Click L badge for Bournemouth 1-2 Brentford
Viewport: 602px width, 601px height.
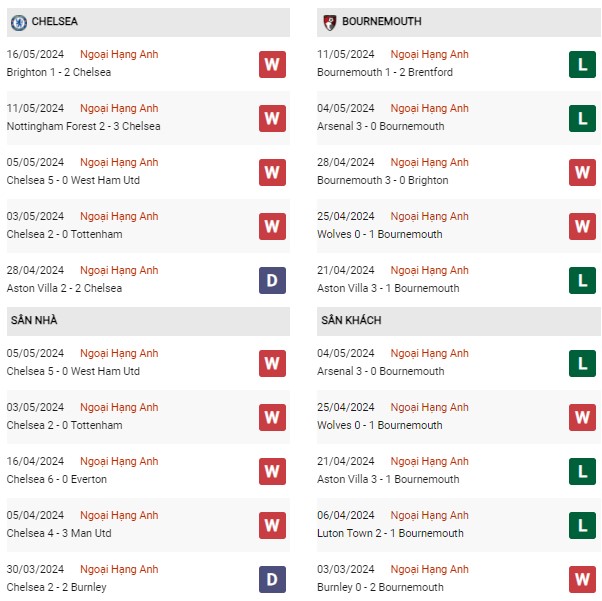(x=582, y=64)
